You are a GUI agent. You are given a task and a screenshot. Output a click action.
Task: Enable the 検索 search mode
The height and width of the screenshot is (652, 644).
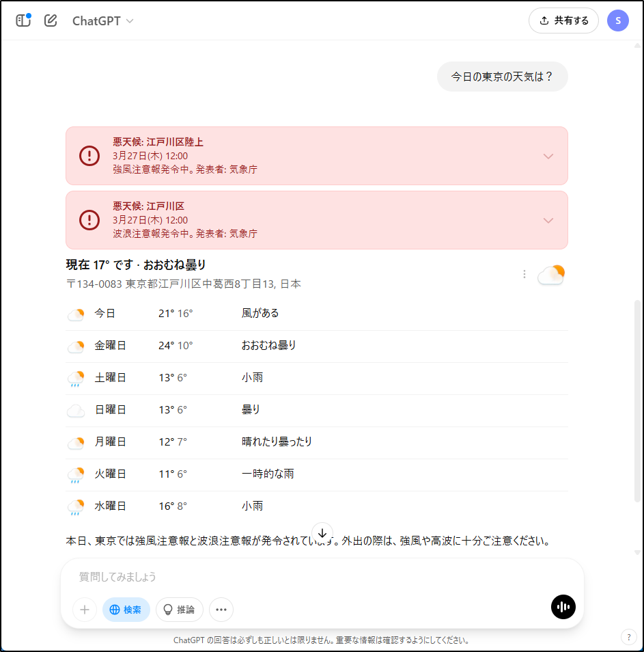point(126,609)
